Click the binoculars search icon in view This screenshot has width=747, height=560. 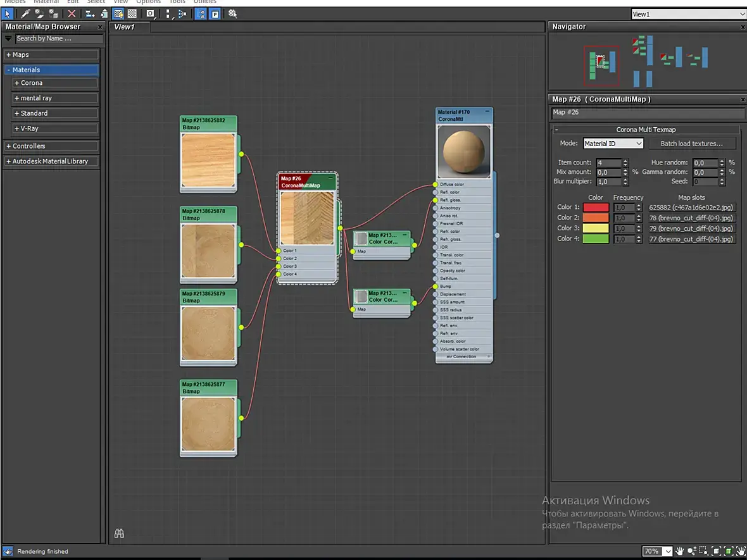[118, 533]
